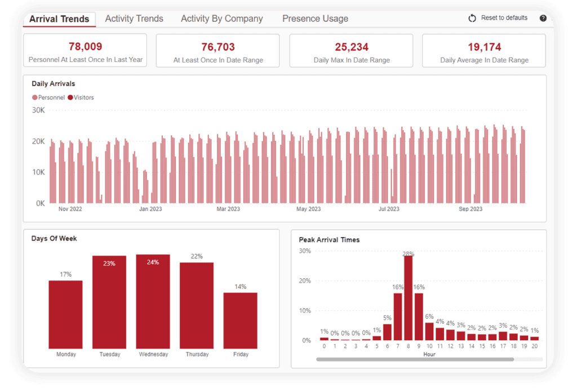Select the 78,009 Personnel card
This screenshot has height=392, width=577.
(85, 50)
